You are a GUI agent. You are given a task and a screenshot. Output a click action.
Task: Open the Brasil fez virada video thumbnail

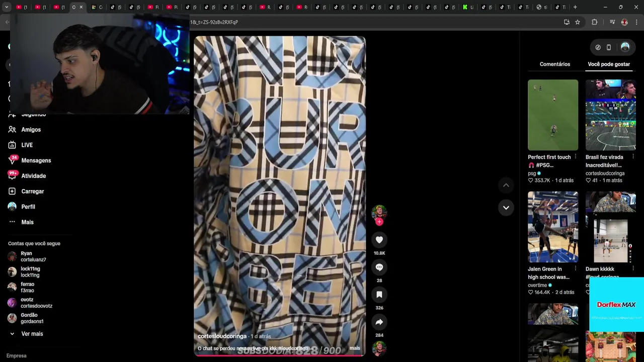click(611, 115)
